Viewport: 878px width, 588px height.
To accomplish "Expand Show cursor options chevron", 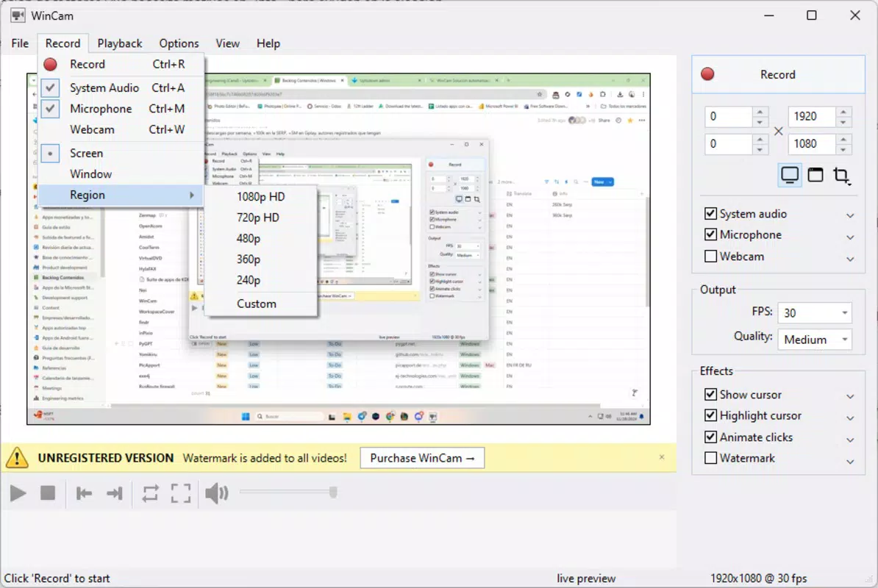I will click(x=850, y=397).
